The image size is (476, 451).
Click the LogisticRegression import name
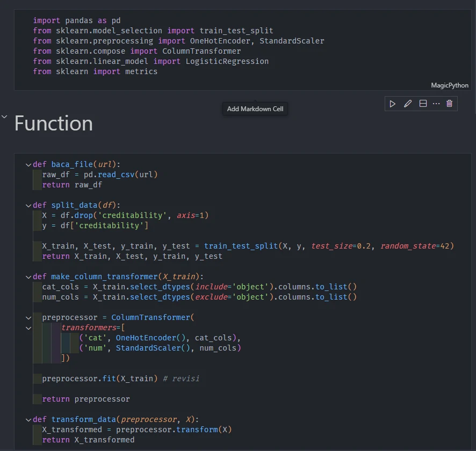[227, 62]
